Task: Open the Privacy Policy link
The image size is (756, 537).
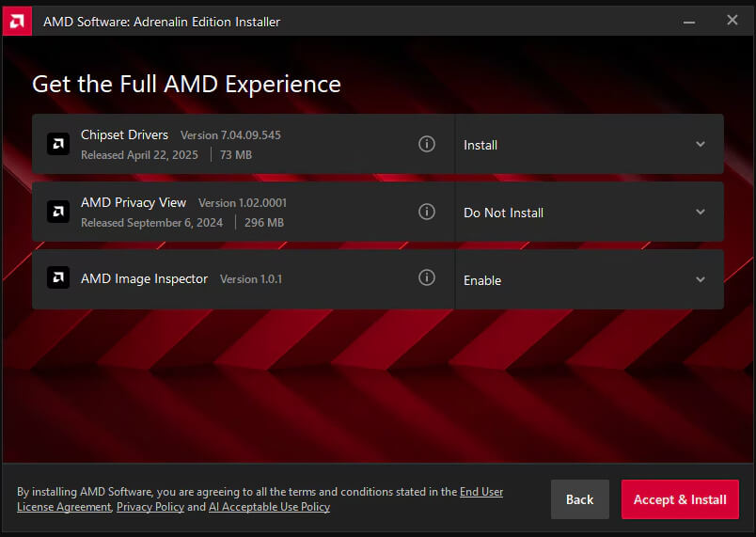Action: [150, 507]
